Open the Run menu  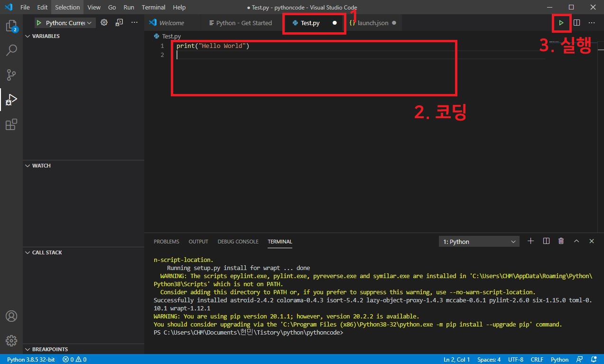129,7
